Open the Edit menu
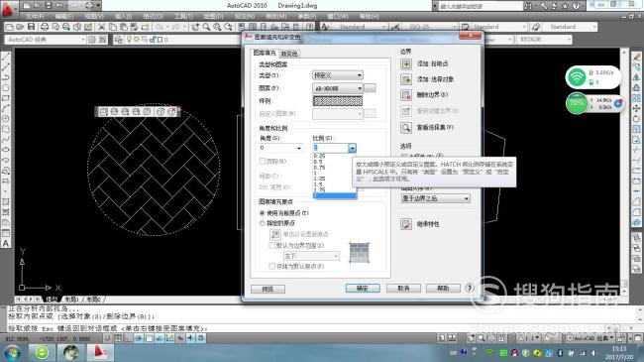The image size is (644, 362). [64, 17]
